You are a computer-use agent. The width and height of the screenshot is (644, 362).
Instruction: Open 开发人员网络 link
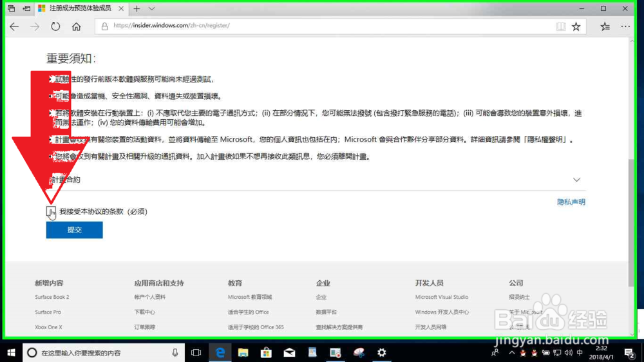[430, 327]
